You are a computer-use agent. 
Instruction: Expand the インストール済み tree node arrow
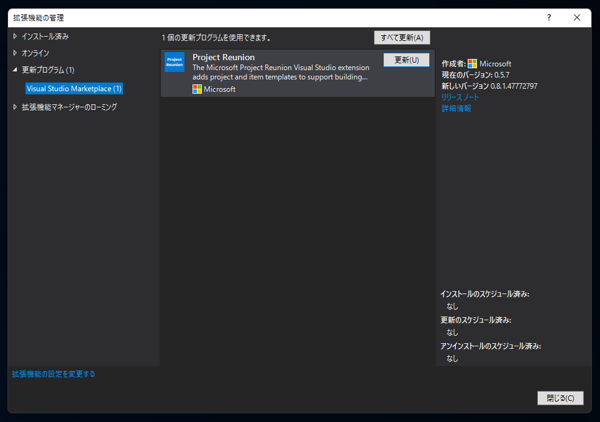click(x=15, y=36)
